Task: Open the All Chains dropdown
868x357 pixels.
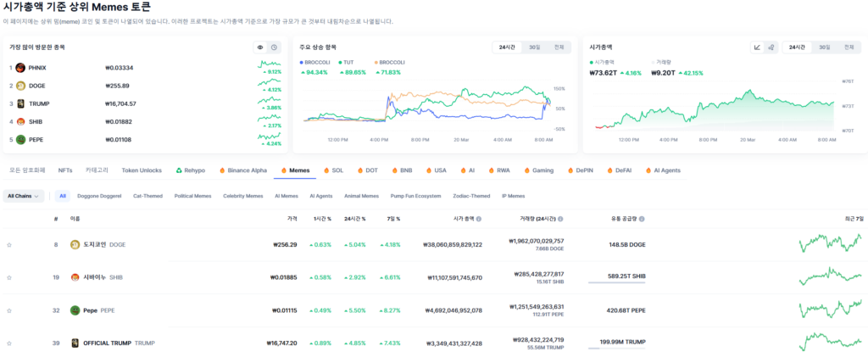Action: coord(23,196)
